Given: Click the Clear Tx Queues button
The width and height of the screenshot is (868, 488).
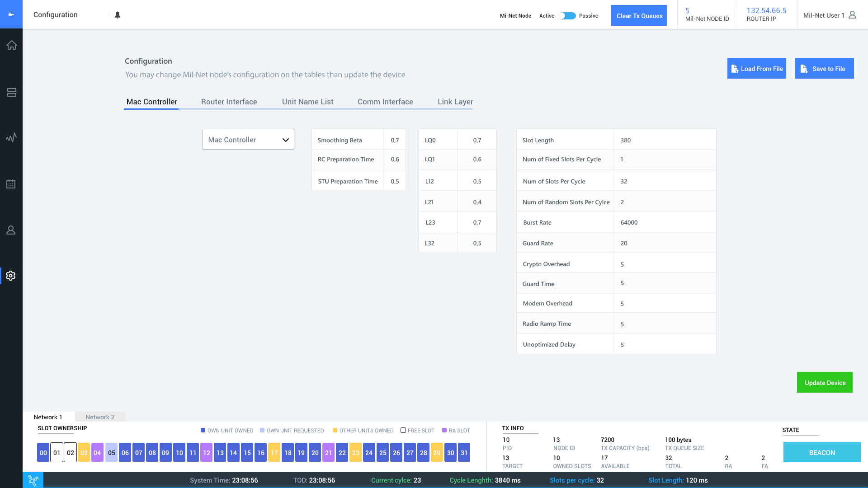Looking at the screenshot, I should point(639,15).
